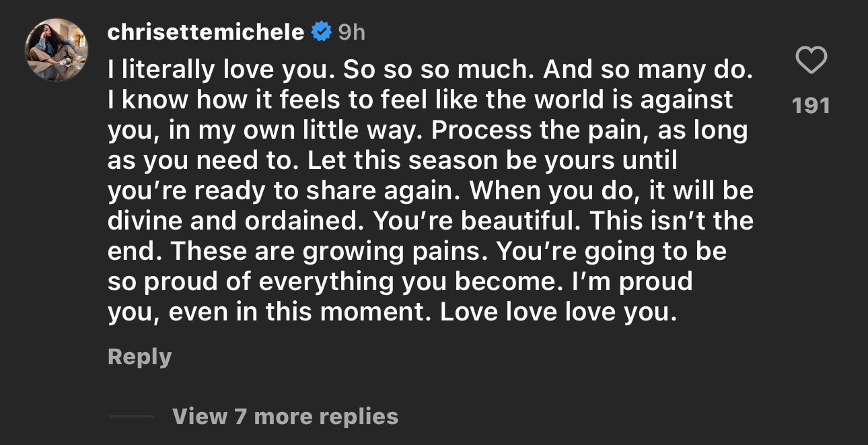
Task: View the 191 likes count
Action: point(811,106)
